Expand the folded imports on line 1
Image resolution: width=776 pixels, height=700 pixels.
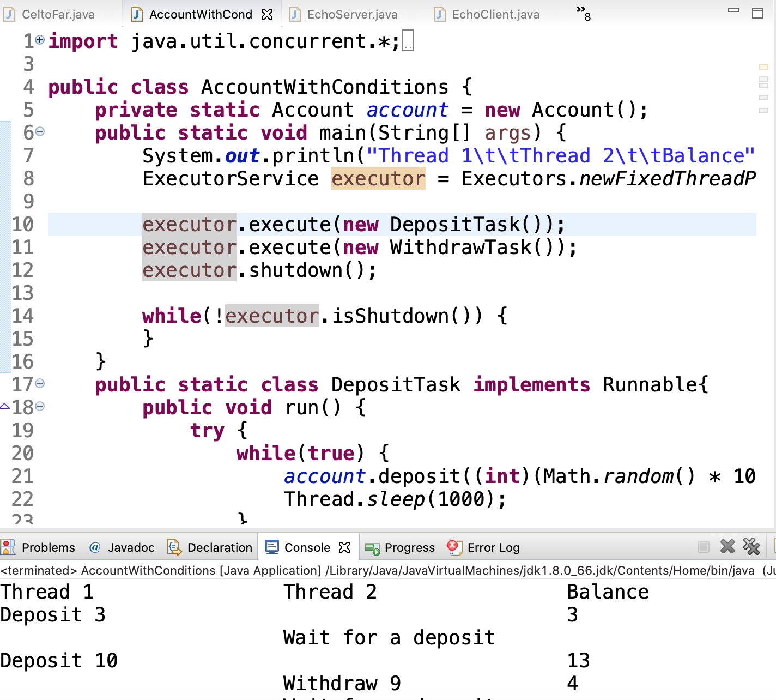point(40,40)
